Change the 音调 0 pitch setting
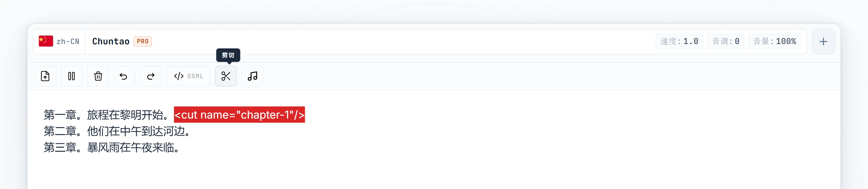Image resolution: width=868 pixels, height=189 pixels. 726,41
